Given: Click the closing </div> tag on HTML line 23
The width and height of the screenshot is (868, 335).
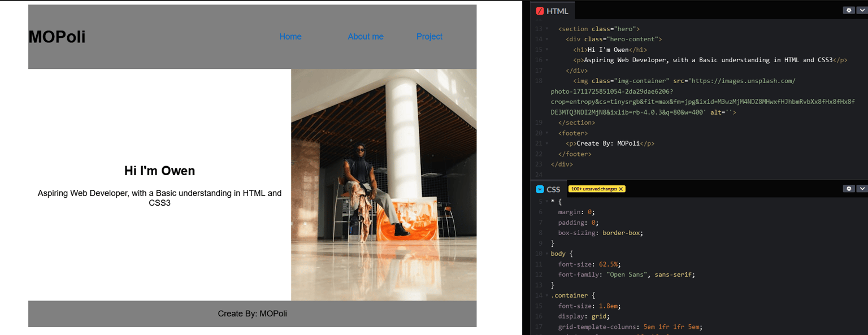Looking at the screenshot, I should pyautogui.click(x=562, y=164).
